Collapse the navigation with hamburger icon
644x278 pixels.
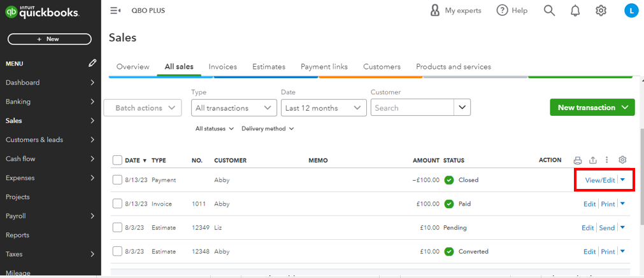tap(115, 10)
